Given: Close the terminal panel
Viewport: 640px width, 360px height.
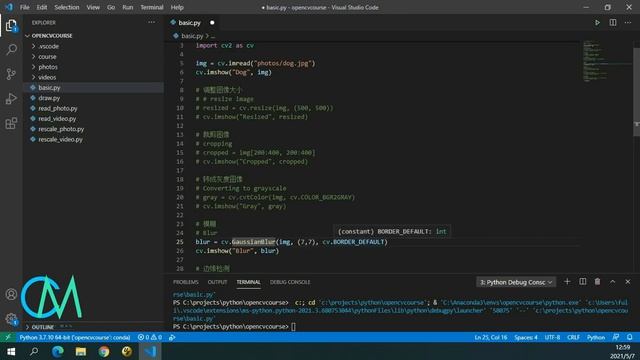Looking at the screenshot, I should pos(628,282).
